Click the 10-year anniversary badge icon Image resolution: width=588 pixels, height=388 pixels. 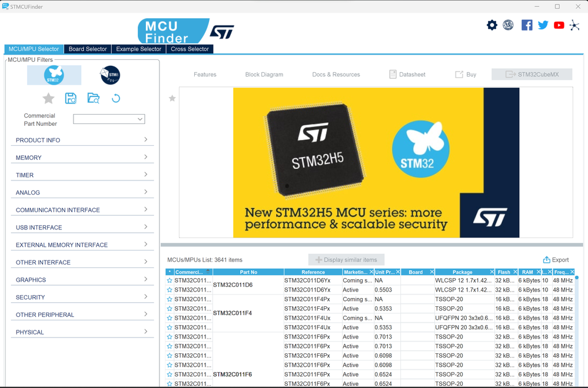508,25
